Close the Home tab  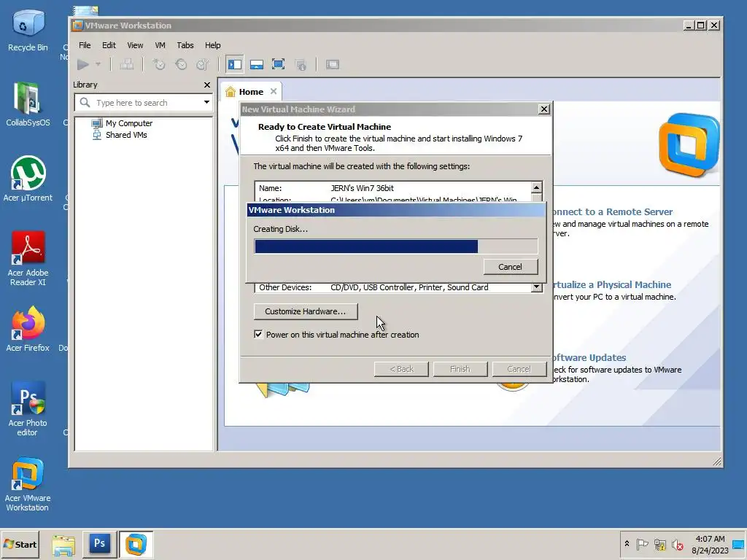point(274,91)
